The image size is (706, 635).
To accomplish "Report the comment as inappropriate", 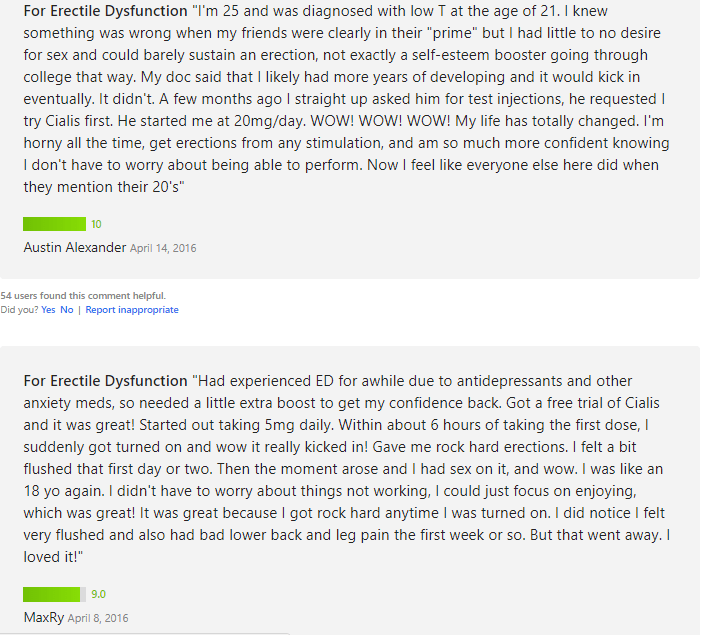I will point(132,310).
